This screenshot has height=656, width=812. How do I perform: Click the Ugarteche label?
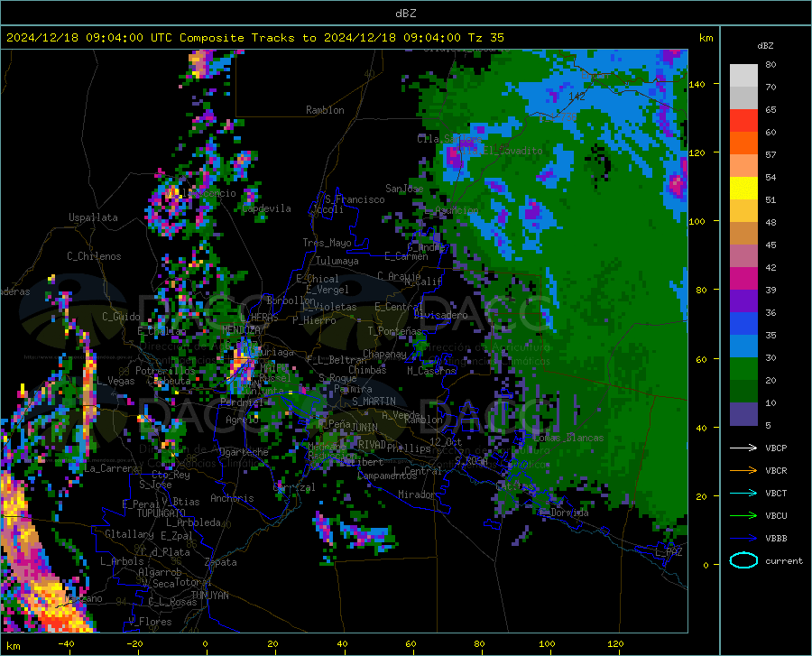244,452
